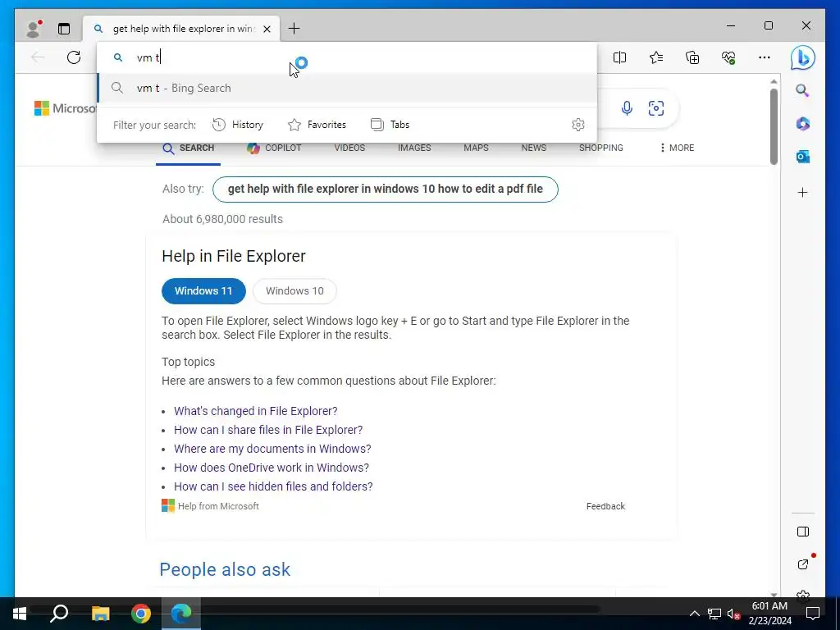Expand the More search categories menu
Screen dimensions: 840x630
(x=677, y=148)
